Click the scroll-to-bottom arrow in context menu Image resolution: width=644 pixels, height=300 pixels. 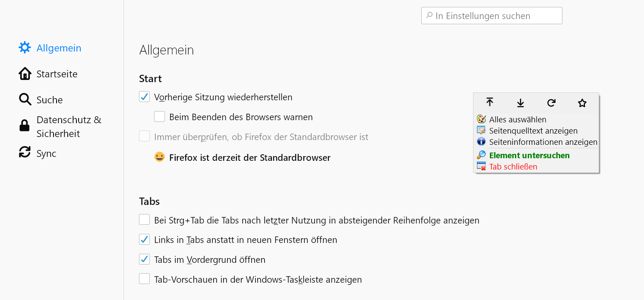tap(521, 102)
